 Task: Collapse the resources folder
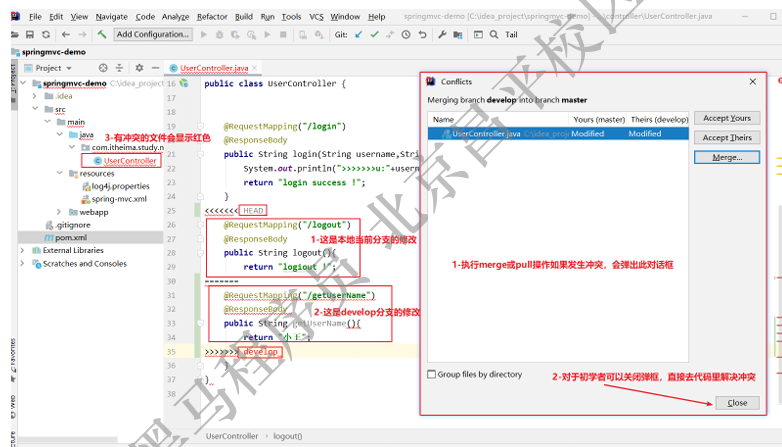tap(60, 173)
